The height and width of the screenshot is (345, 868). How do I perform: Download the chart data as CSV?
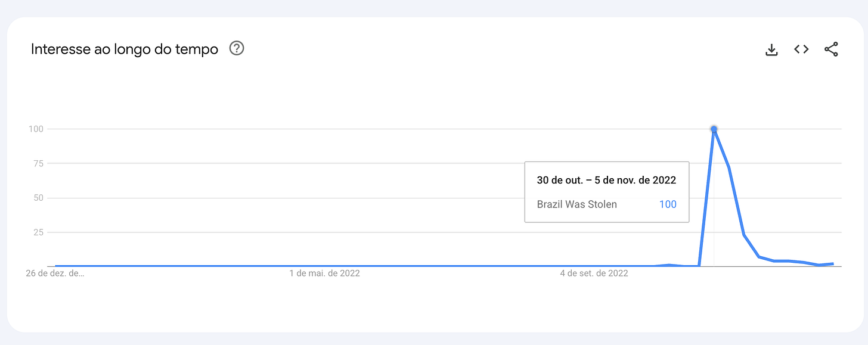(x=771, y=49)
